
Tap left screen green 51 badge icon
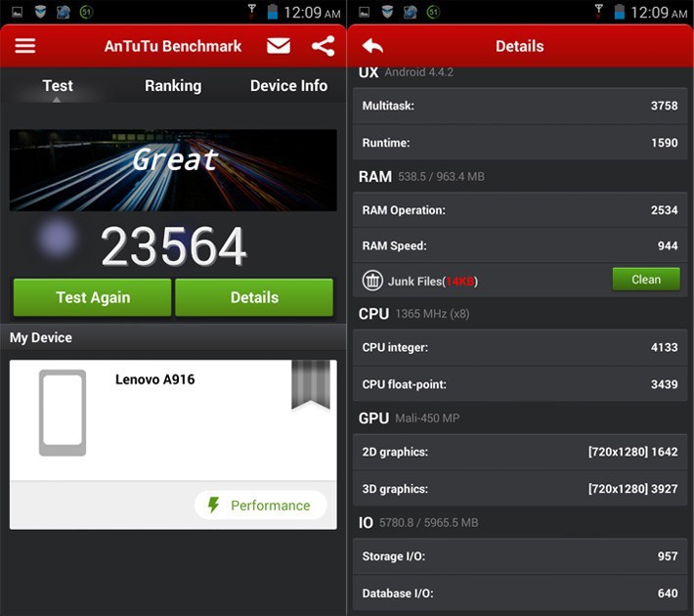point(86,12)
